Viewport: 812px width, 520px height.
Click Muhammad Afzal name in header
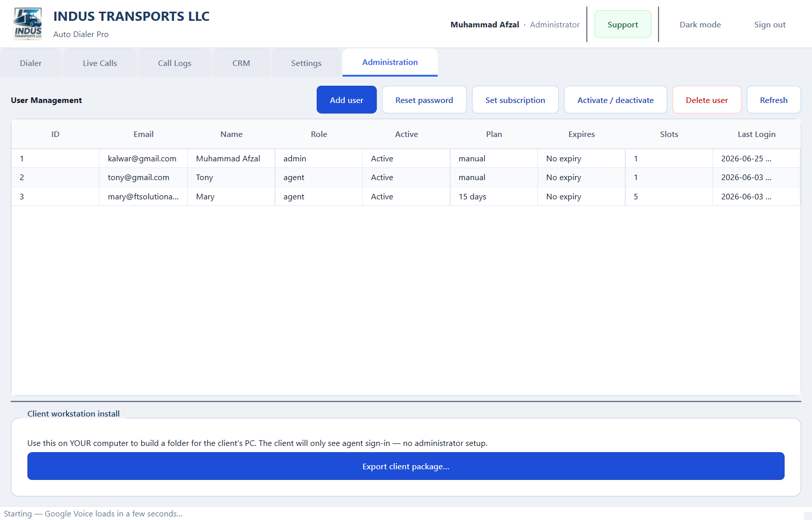tap(485, 24)
